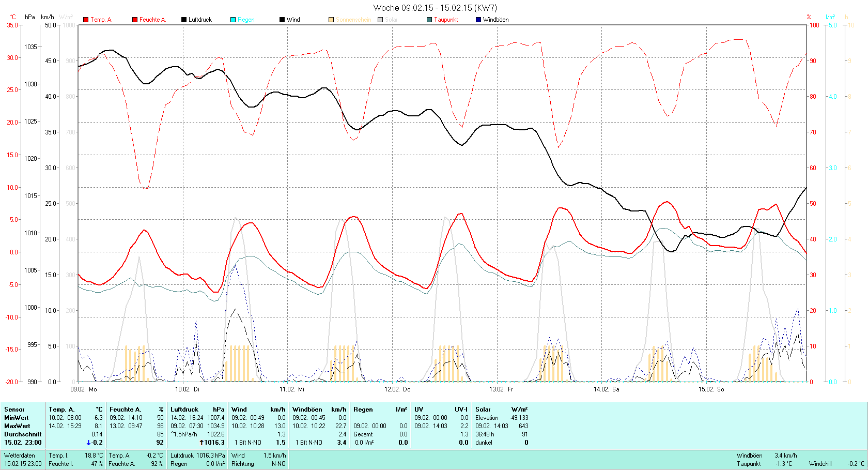Click the Luftdruck legend label

pyautogui.click(x=200, y=20)
